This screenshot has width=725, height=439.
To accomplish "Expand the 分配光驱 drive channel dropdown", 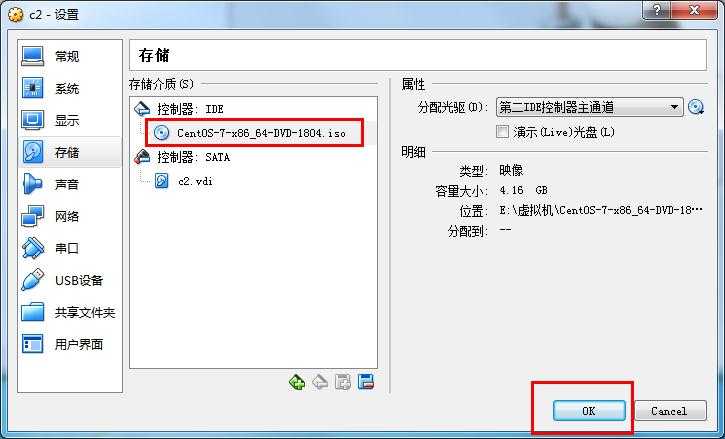I will (589, 107).
